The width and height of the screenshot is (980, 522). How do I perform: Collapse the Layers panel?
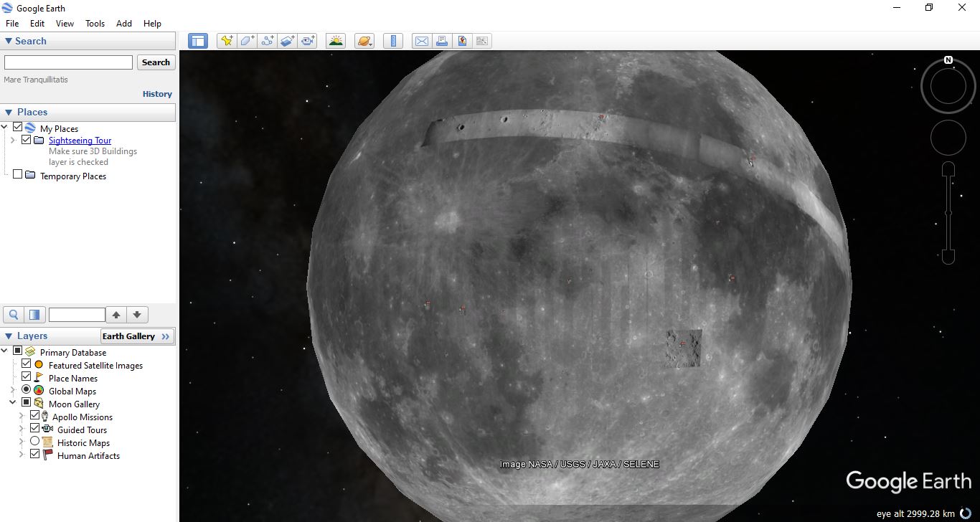tap(9, 336)
